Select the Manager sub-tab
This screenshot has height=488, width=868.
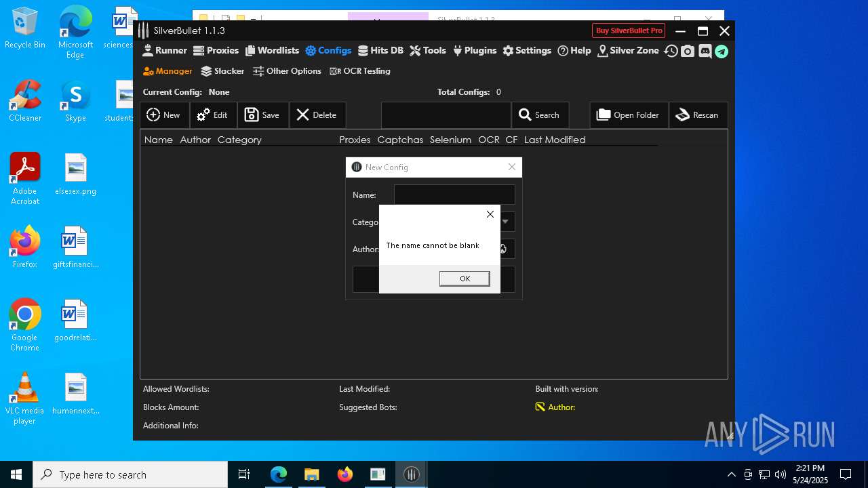(x=167, y=70)
